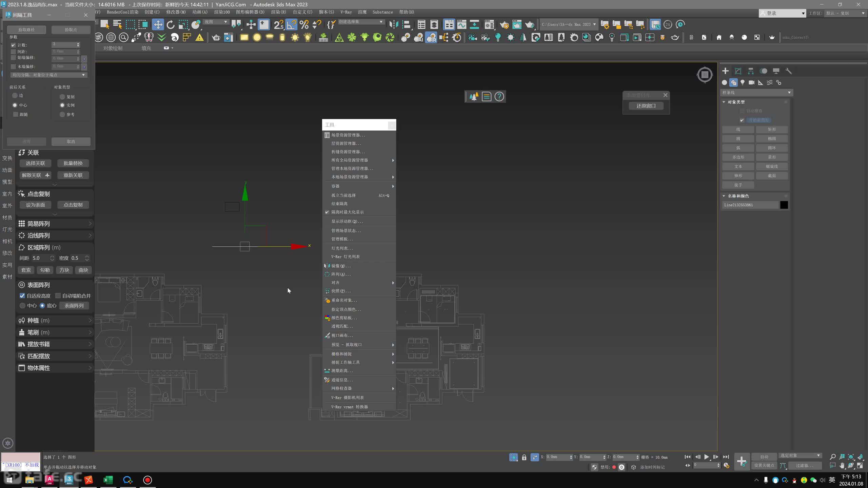Click the tree icon in floating viewport toolbar

(474, 97)
